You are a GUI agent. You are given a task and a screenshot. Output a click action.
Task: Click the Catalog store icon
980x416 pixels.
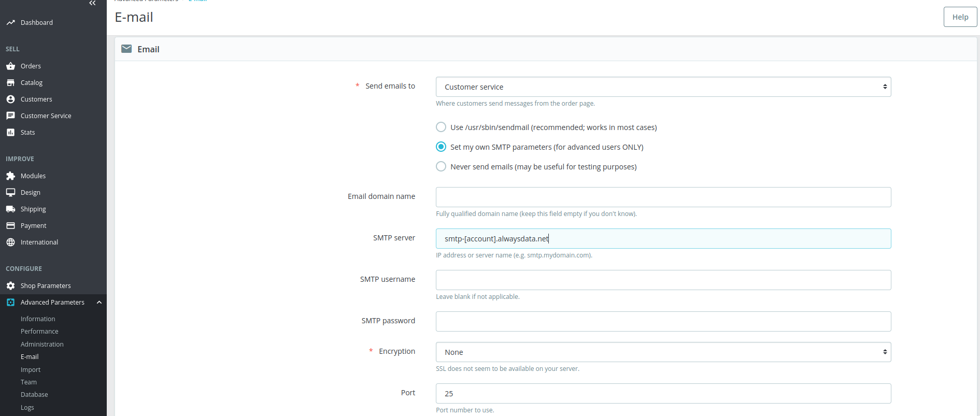10,83
